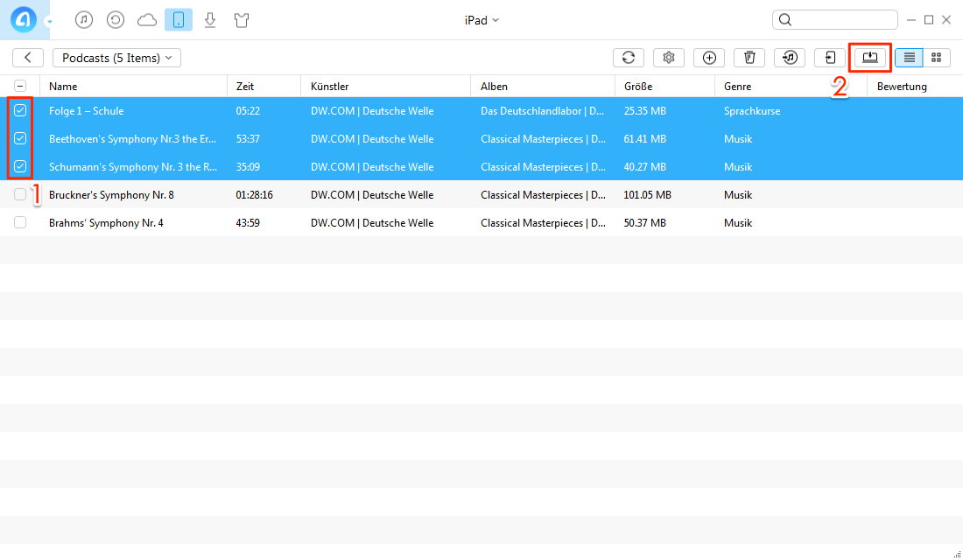The height and width of the screenshot is (560, 963).
Task: Click the 01:28:16 duration cell
Action: [x=254, y=194]
